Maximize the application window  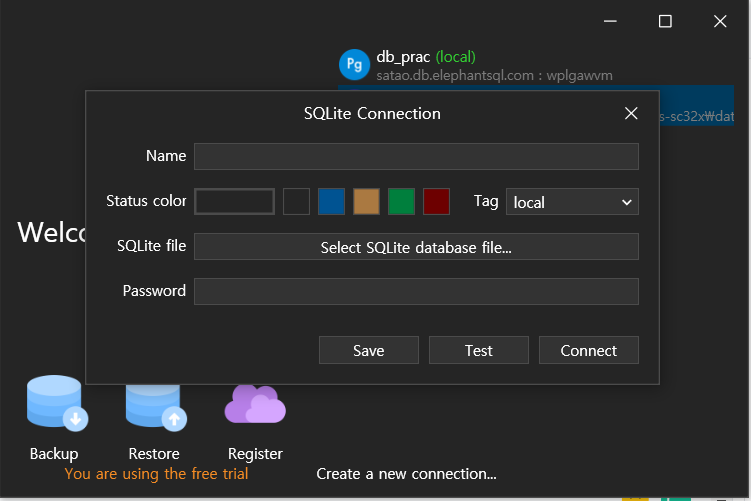pyautogui.click(x=665, y=21)
